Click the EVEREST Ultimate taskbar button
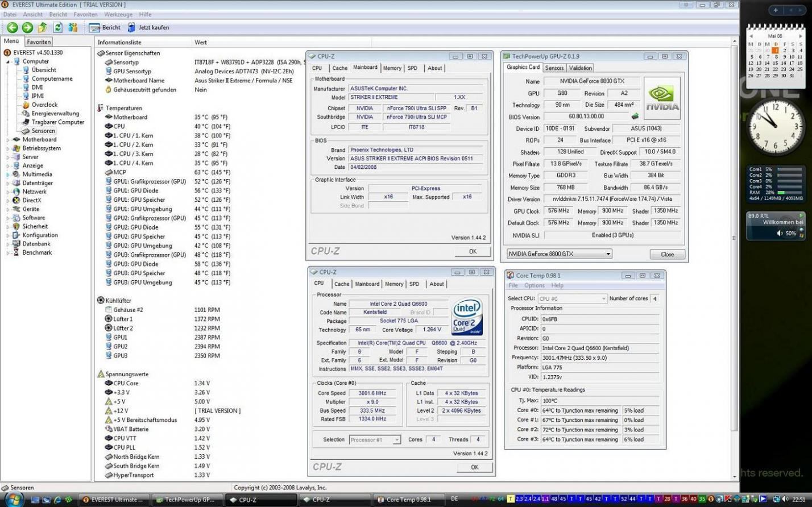812x507 pixels. point(113,500)
